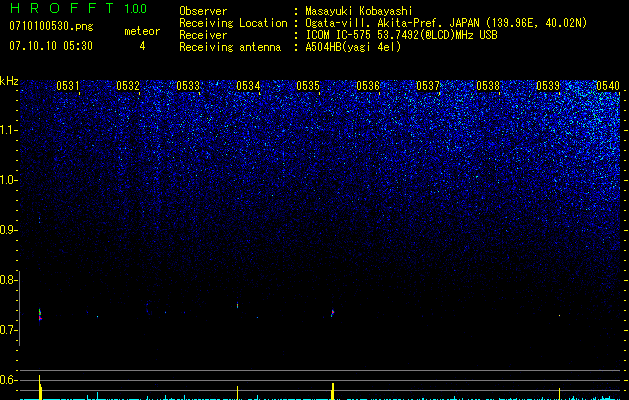Screen dimensions: 629x400
Task: Click the 0537 time marker
Action: click(x=428, y=85)
